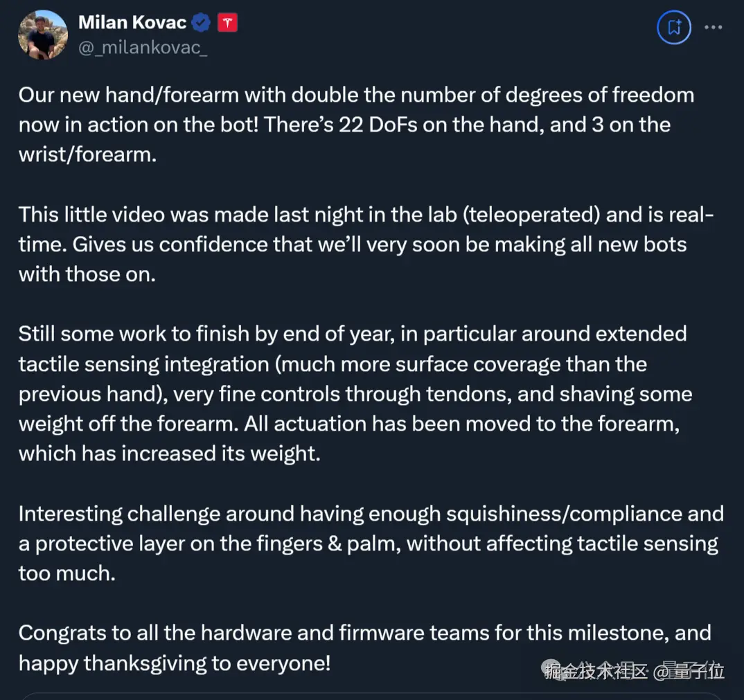Open the @_milankovac_ handle link
744x700 pixels.
(143, 48)
